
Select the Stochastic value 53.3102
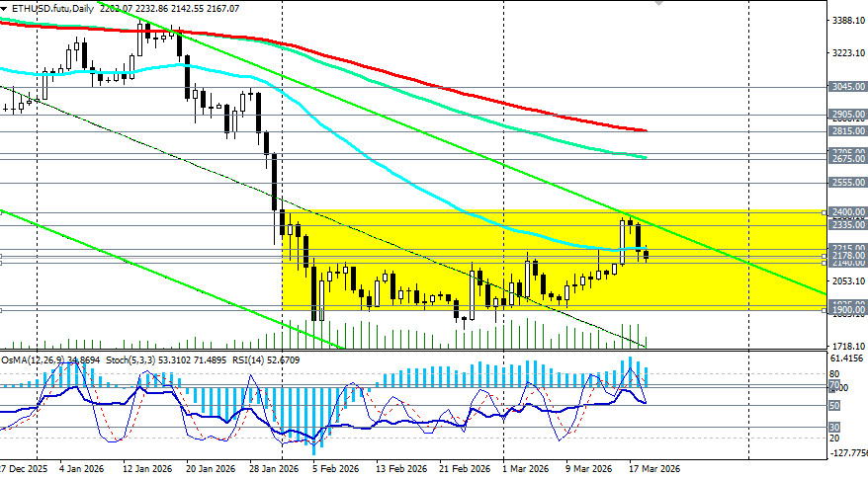tap(176, 360)
